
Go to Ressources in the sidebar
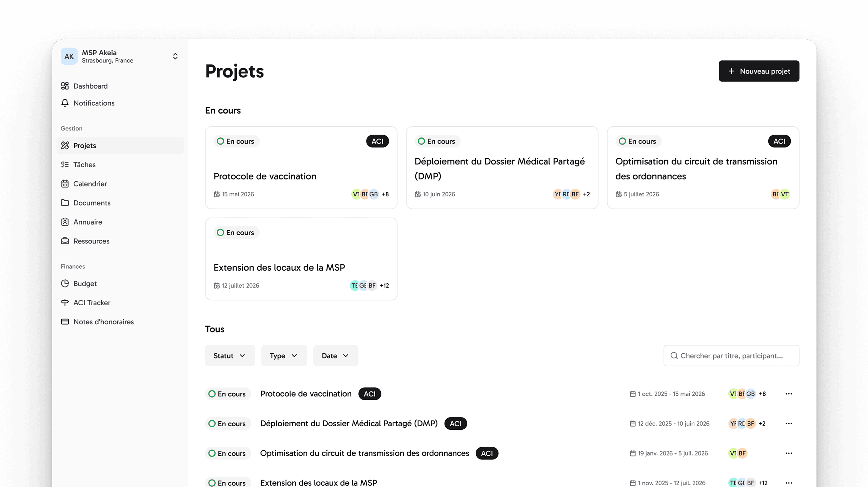(91, 241)
